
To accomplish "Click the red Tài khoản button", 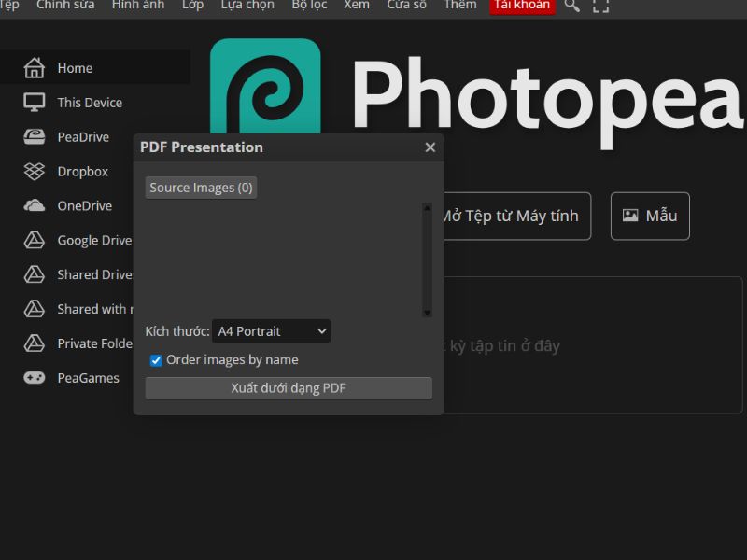I will pos(523,6).
